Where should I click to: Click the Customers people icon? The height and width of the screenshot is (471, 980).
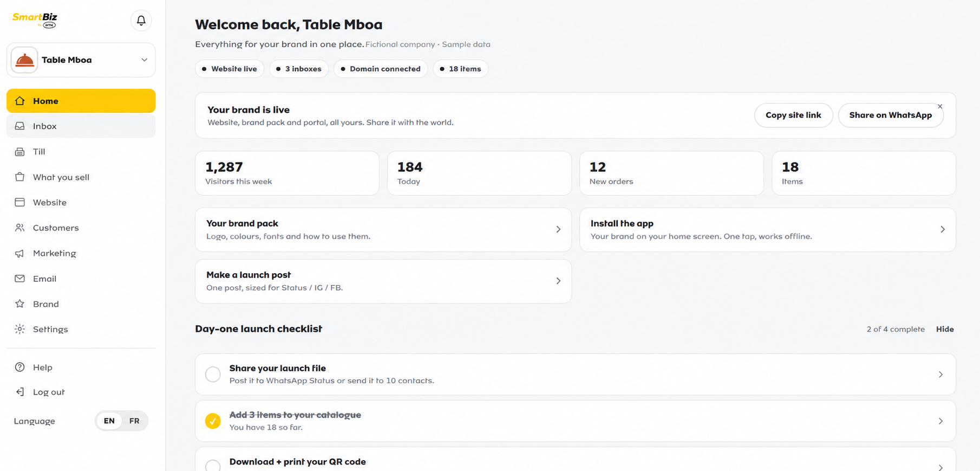[20, 228]
